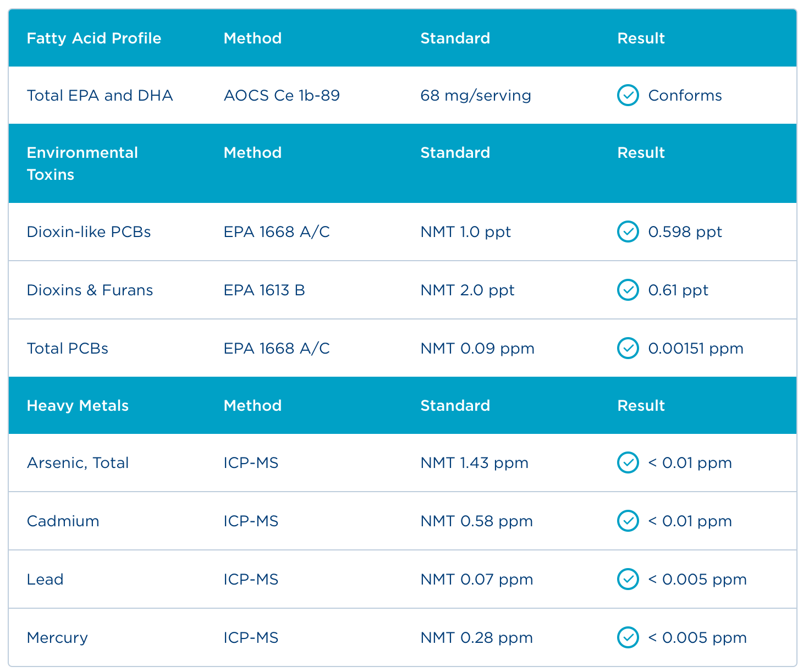The height and width of the screenshot is (672, 803).
Task: Click the checkmark next to 0.61 ppt
Action: point(628,290)
